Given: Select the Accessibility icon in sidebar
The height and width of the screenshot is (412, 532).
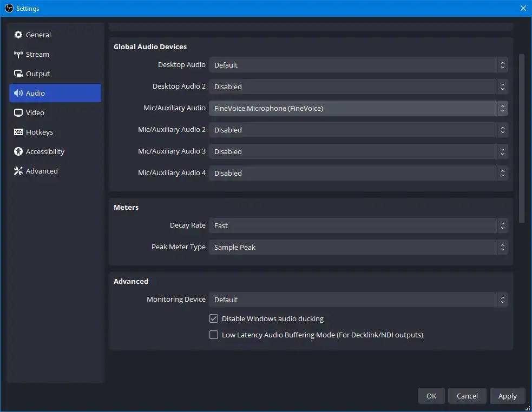Looking at the screenshot, I should coord(19,151).
